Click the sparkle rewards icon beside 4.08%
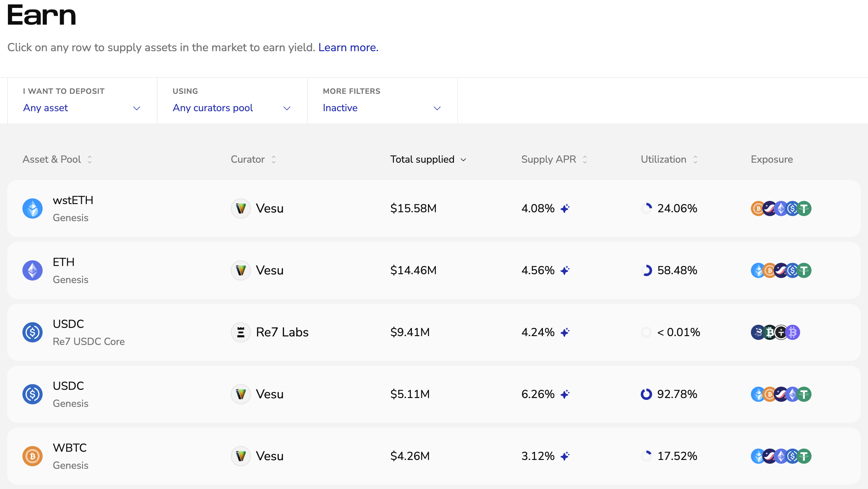 click(x=565, y=208)
